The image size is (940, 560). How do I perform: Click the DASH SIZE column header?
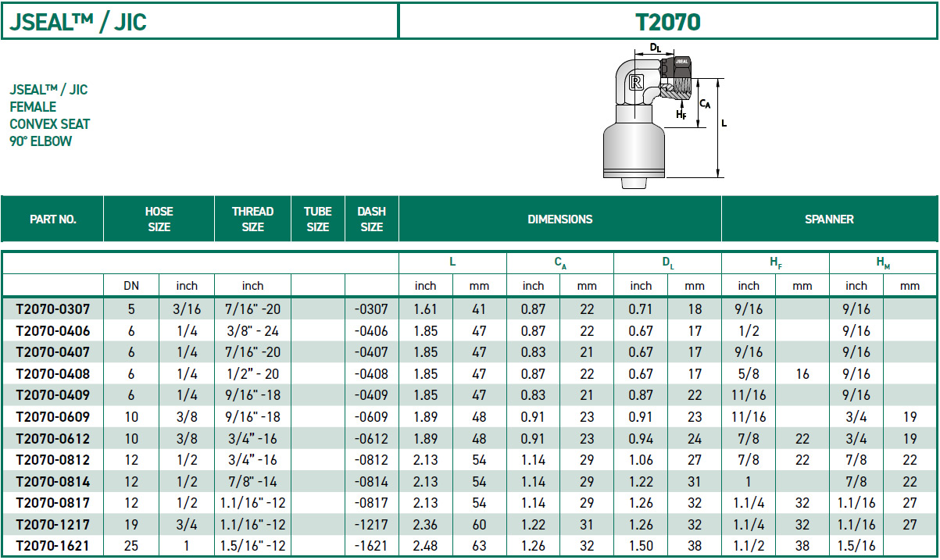[371, 219]
